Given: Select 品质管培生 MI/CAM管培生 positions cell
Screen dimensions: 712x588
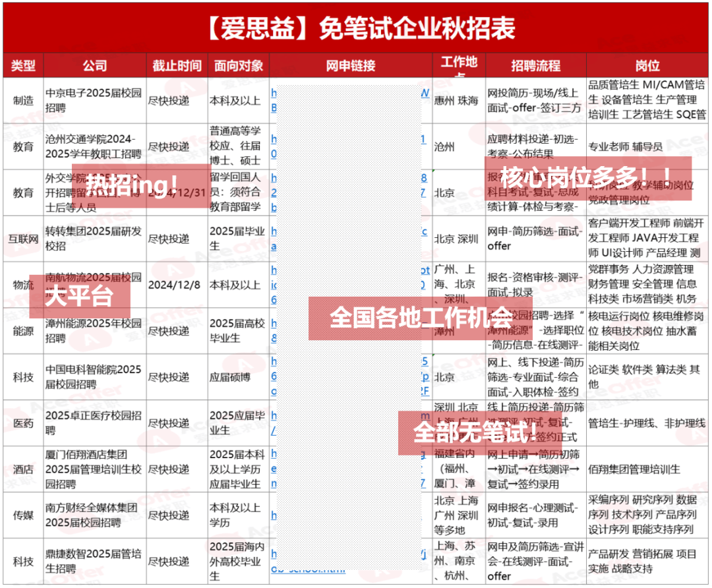Looking at the screenshot, I should click(647, 100).
